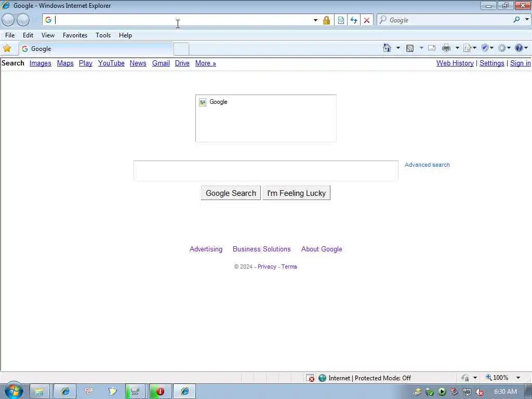Viewport: 532px width, 399px height.
Task: Click the Read Mail envelope icon
Action: pos(432,48)
